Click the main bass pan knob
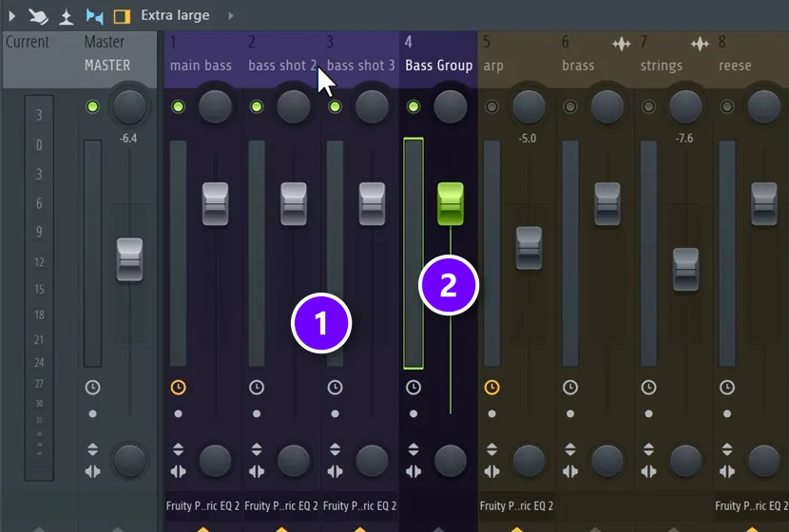Viewport: 789px width, 532px height. click(215, 106)
